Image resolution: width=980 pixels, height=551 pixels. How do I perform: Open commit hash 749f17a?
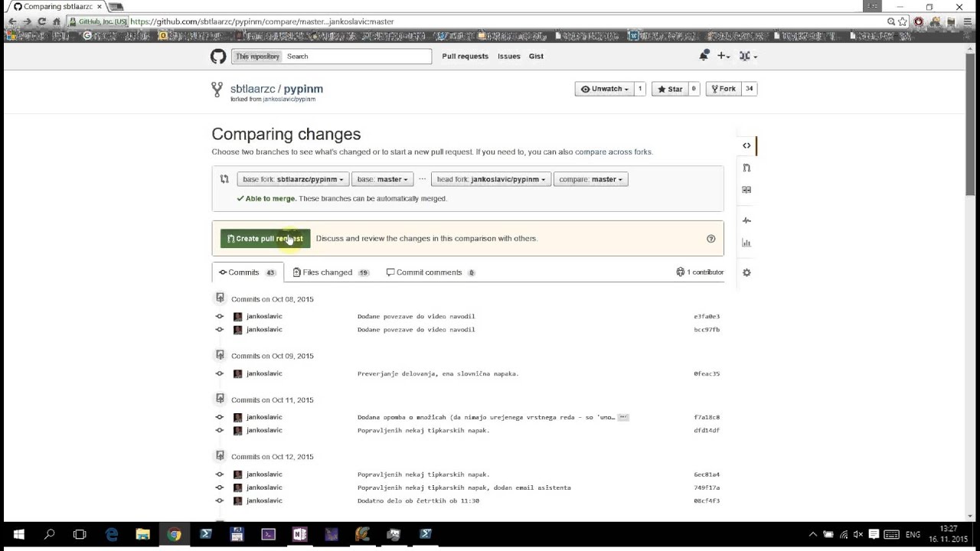(707, 488)
